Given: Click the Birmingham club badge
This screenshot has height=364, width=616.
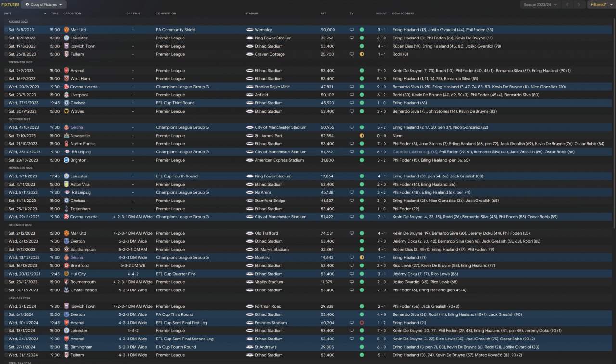Looking at the screenshot, I should pos(66,347).
